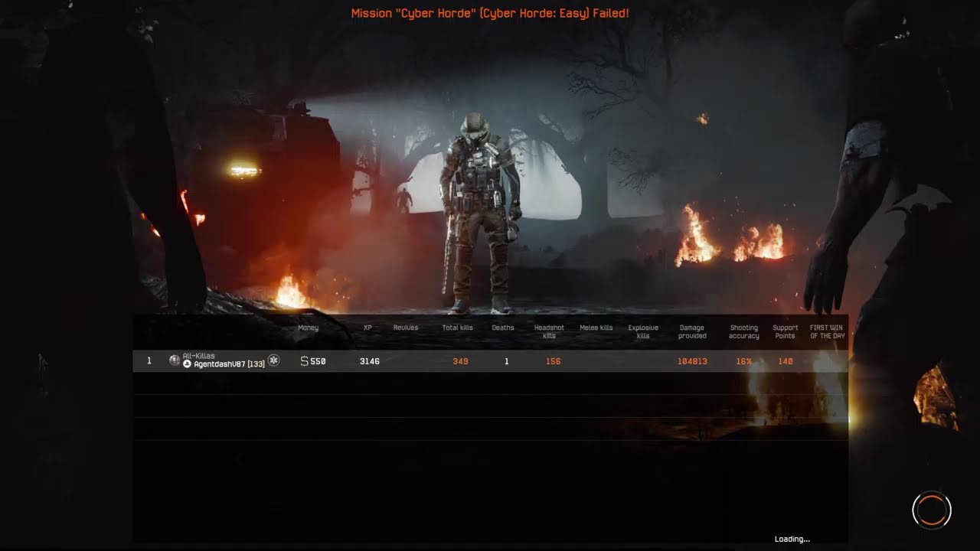
Task: Click the XP column header
Action: pos(367,328)
